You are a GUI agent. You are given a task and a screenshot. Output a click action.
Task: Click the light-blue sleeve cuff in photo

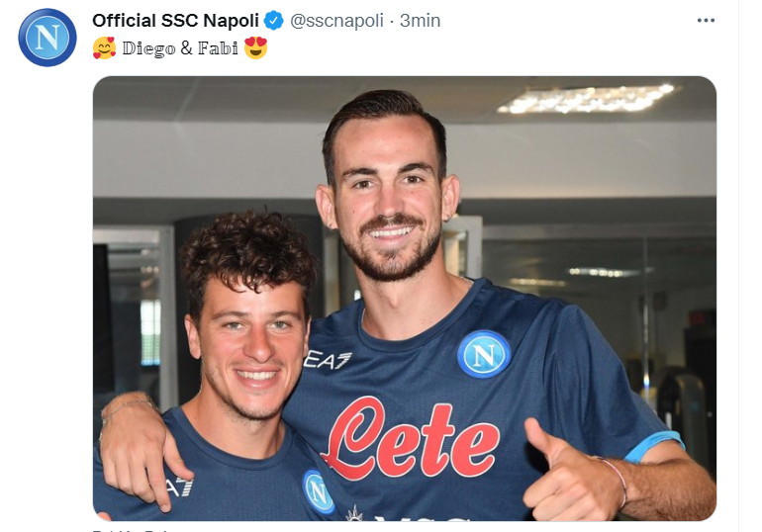tap(653, 446)
